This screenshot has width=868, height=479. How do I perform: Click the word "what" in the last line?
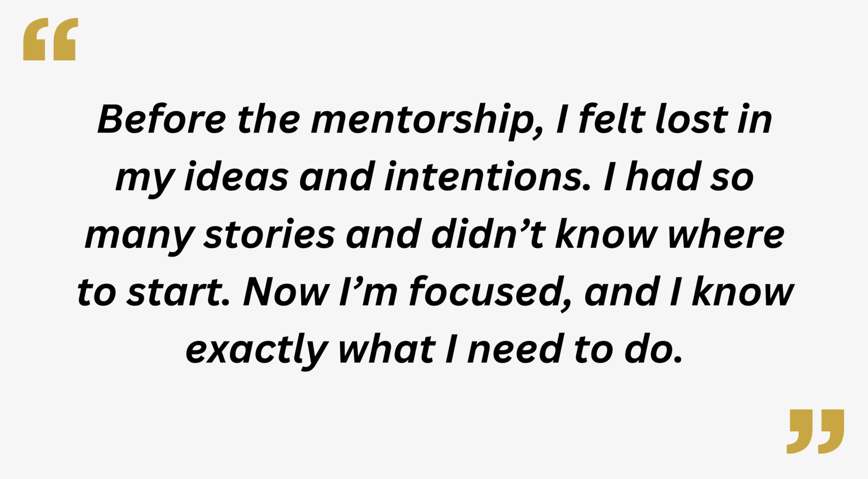pos(387,349)
